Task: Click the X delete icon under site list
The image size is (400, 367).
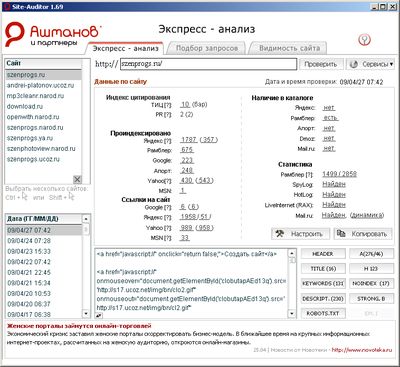Action: pos(77,179)
